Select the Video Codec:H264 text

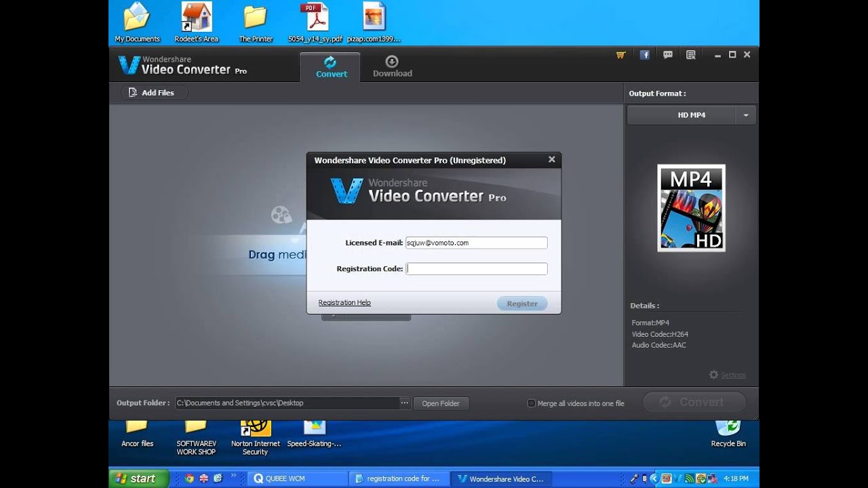pyautogui.click(x=660, y=334)
